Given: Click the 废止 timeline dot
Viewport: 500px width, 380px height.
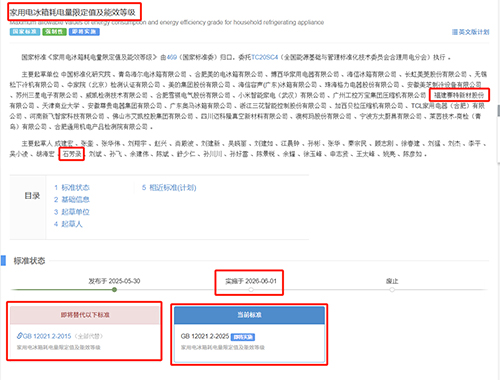Looking at the screenshot, I should (x=392, y=290).
